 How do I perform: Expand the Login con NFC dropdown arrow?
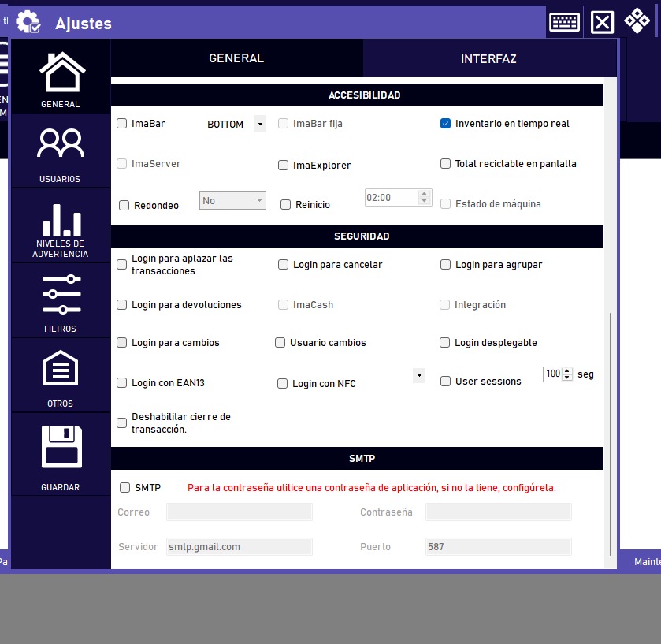[419, 376]
